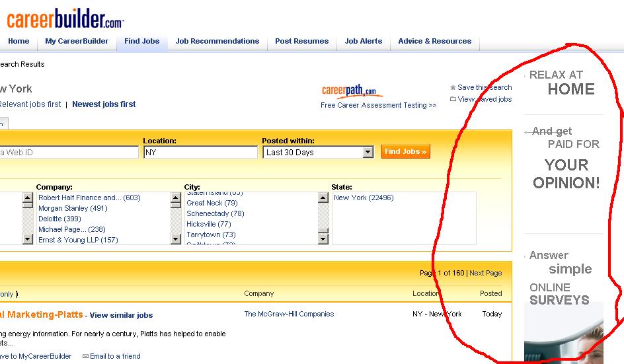Screen dimensions: 624x364
Task: Click View saved jobs link
Action: coord(485,99)
